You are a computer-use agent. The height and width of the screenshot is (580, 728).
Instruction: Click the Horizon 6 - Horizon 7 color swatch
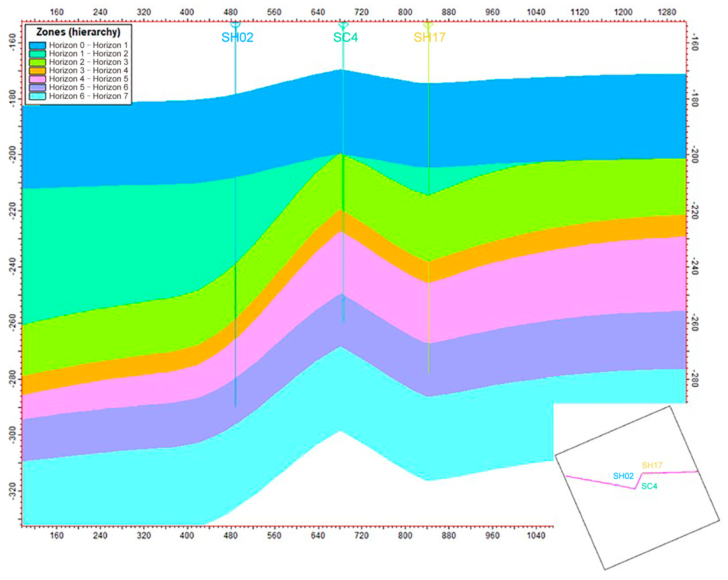[x=38, y=96]
